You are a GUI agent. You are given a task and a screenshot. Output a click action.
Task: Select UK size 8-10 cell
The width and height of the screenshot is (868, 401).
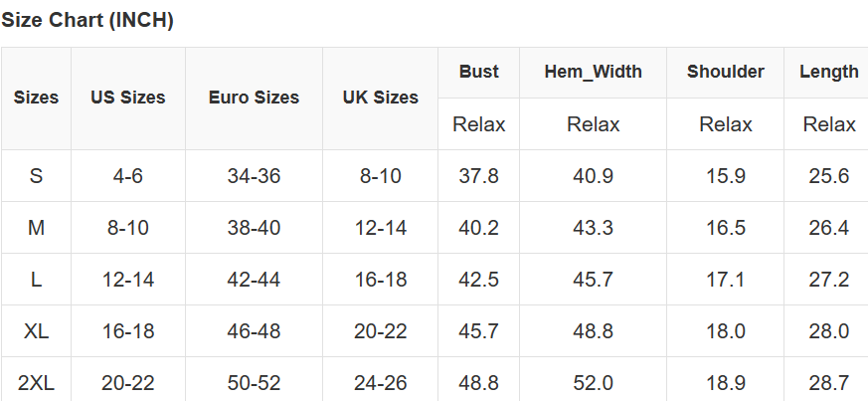click(380, 176)
